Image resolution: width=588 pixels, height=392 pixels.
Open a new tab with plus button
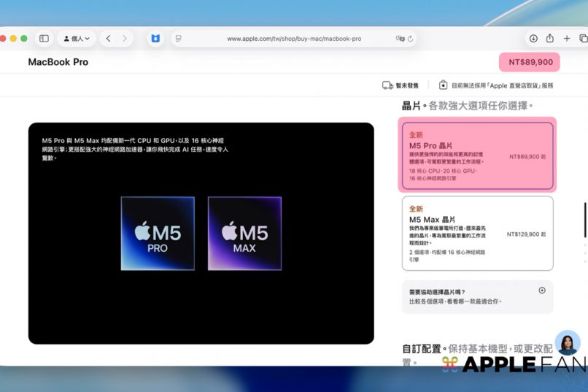(567, 39)
